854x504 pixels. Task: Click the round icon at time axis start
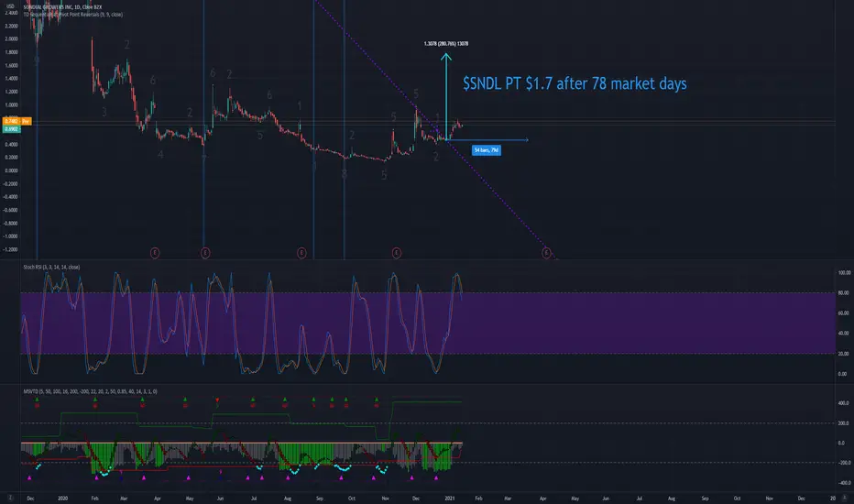[x=10, y=498]
